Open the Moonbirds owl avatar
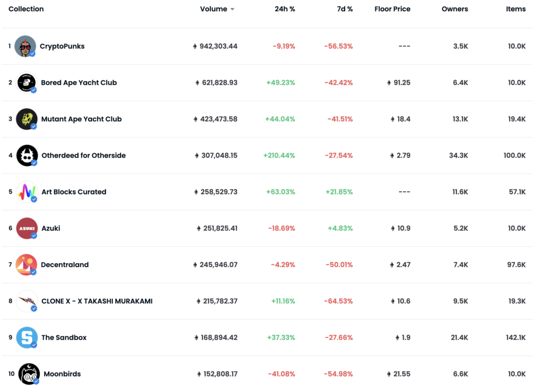Image resolution: width=543 pixels, height=392 pixels. point(29,374)
